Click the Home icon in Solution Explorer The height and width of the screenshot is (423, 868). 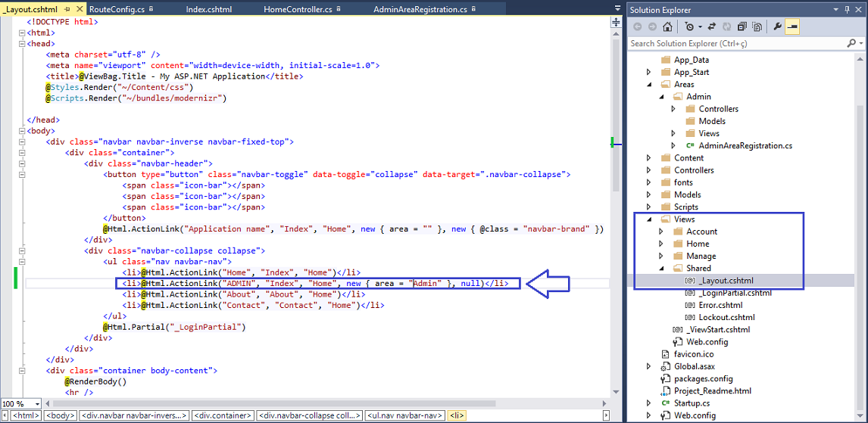[668, 26]
